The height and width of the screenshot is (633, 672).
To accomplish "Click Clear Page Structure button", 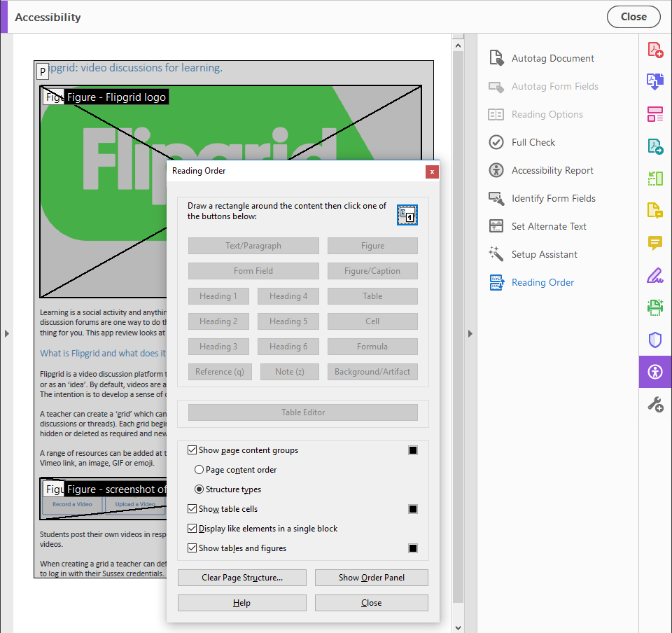I will (242, 577).
